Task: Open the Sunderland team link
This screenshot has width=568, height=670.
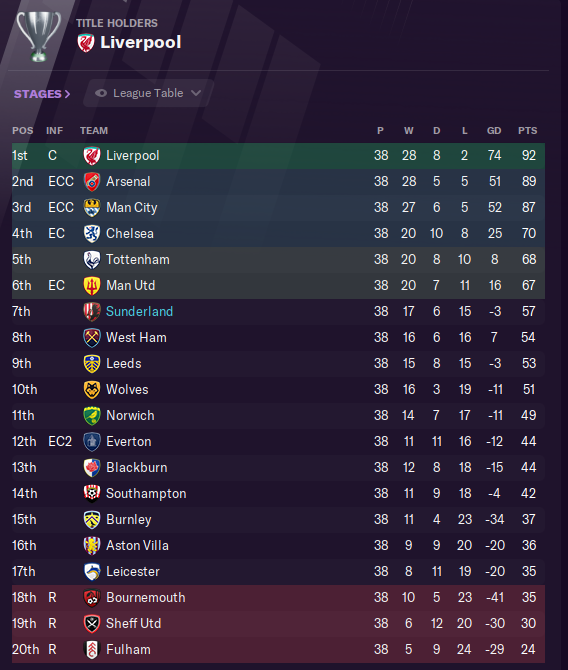Action: pos(139,311)
